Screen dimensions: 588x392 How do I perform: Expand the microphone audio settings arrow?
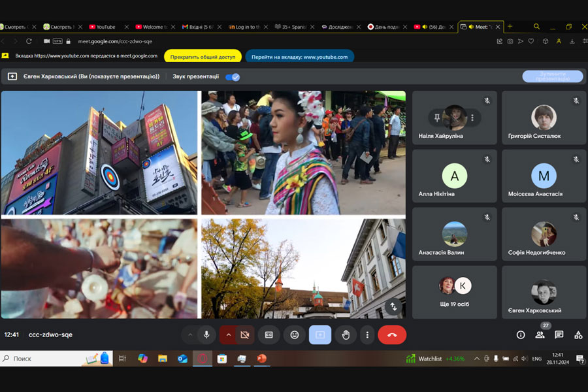190,335
